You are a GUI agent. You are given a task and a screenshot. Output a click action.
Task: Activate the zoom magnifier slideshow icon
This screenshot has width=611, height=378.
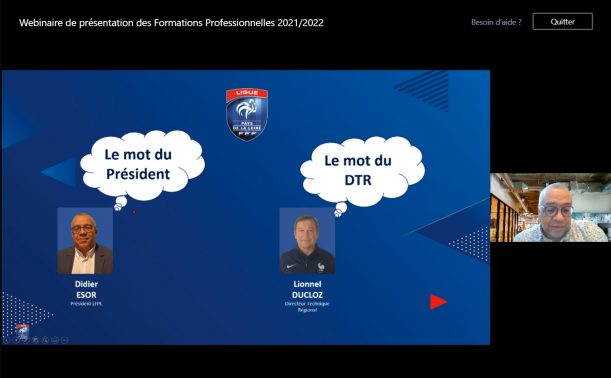45,340
